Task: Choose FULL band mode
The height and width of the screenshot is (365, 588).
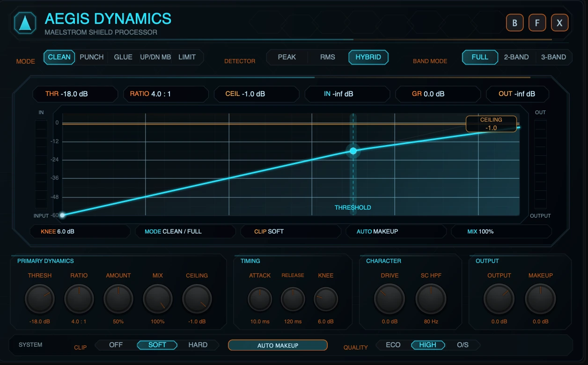Action: [x=480, y=57]
